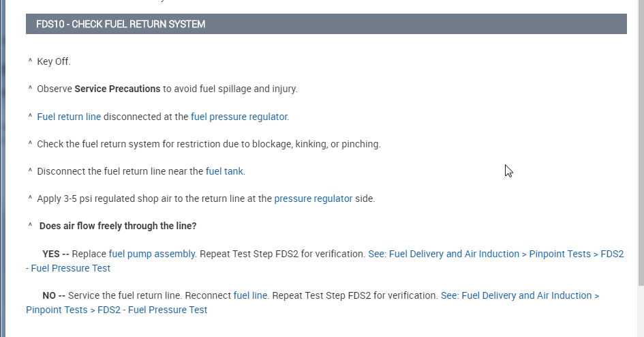The height and width of the screenshot is (337, 644).
Task: Click the bold 'YES --' answer label
Action: pos(55,254)
